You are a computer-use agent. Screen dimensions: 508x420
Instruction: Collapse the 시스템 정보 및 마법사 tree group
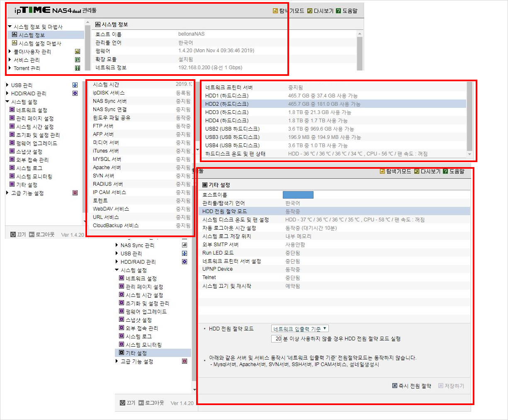click(10, 27)
